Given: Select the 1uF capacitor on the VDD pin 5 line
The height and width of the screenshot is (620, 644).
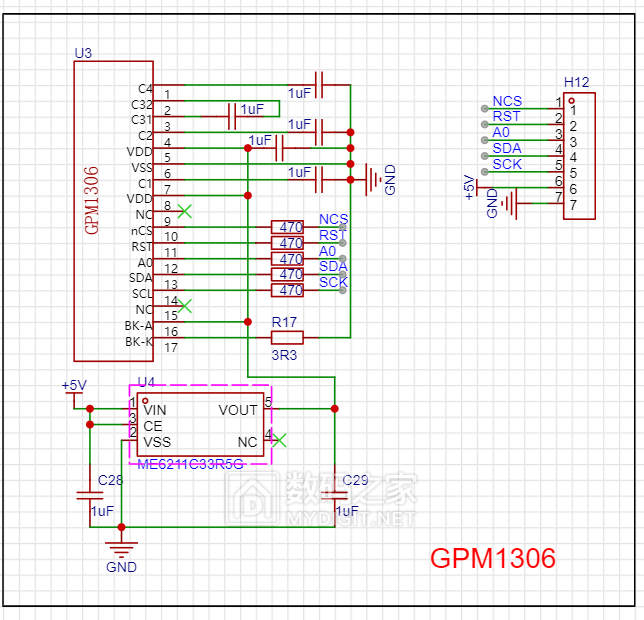Looking at the screenshot, I should tap(279, 148).
